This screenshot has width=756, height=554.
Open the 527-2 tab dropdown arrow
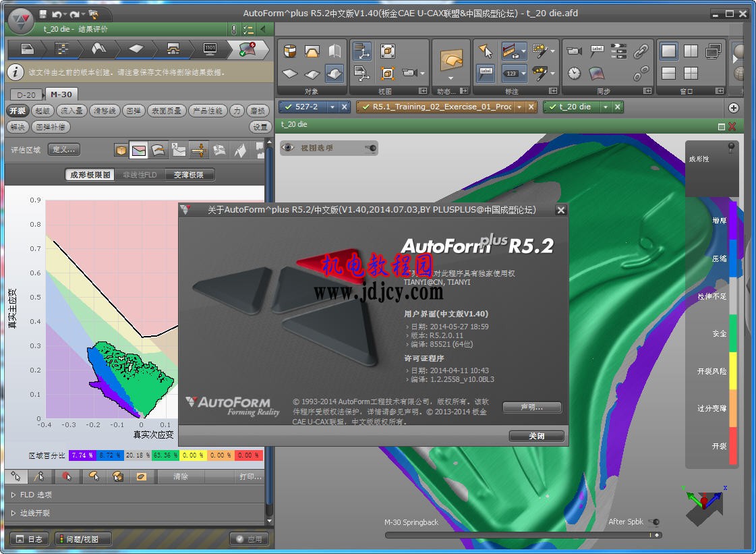click(x=332, y=107)
